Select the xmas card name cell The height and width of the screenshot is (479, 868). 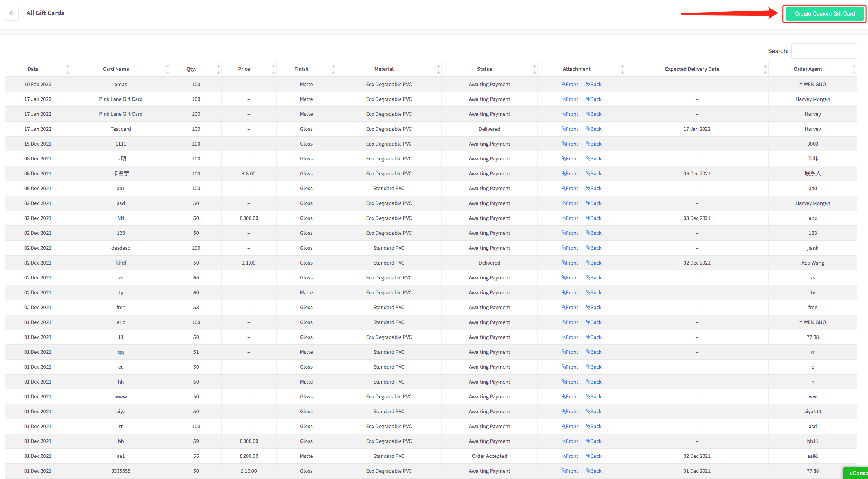click(x=121, y=85)
